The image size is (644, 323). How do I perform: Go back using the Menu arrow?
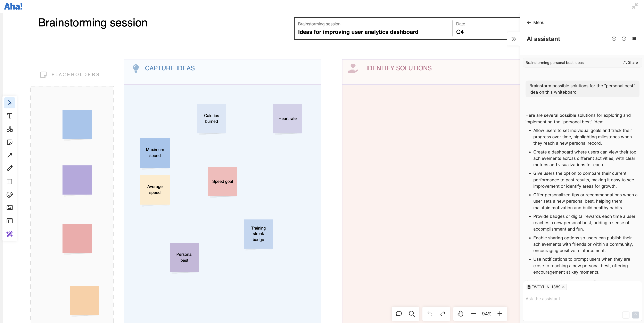point(528,22)
